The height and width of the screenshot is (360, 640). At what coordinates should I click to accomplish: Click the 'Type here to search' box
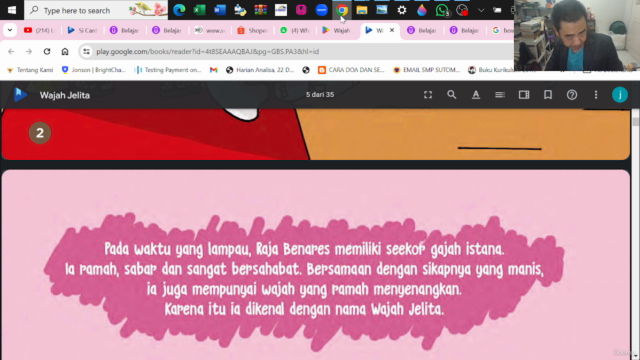96,10
